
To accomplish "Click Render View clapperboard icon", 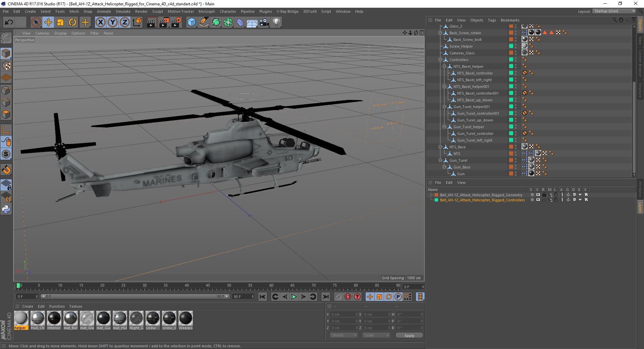I will click(152, 22).
